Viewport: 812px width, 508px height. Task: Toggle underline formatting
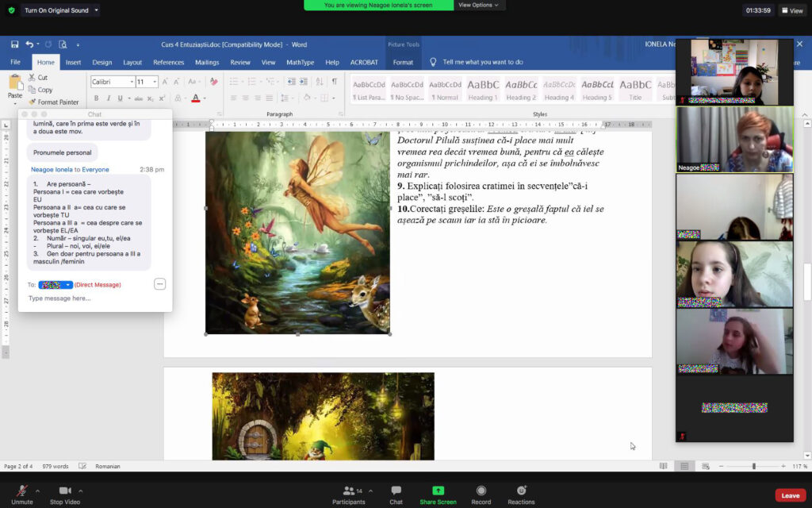[x=121, y=98]
